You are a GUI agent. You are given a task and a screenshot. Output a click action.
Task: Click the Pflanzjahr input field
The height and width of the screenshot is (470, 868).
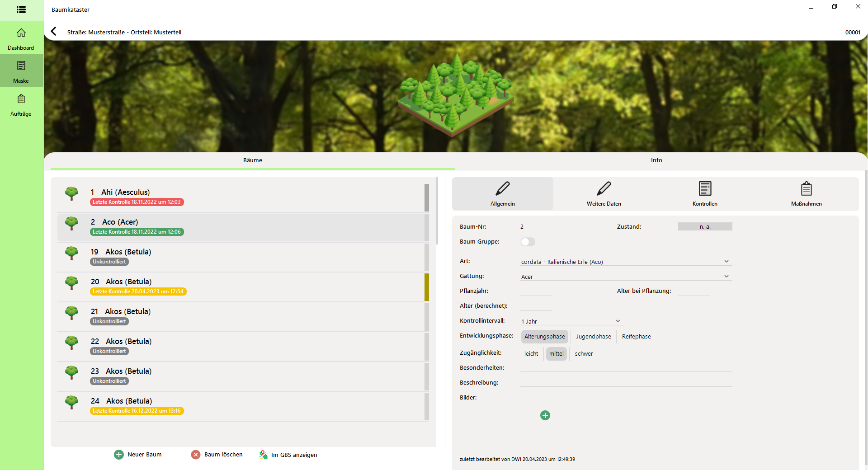pyautogui.click(x=536, y=291)
